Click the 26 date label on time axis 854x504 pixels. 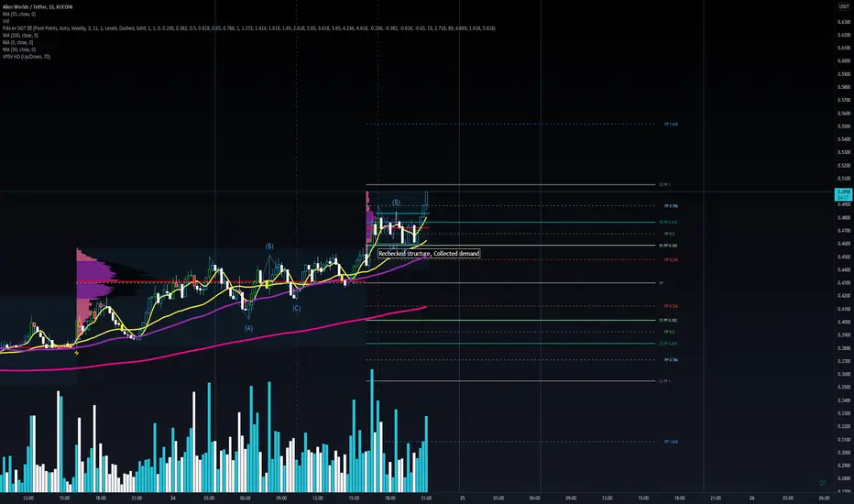751,498
